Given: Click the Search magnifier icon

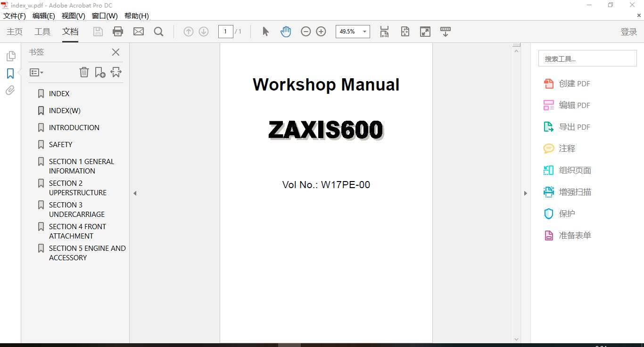Looking at the screenshot, I should click(x=159, y=32).
